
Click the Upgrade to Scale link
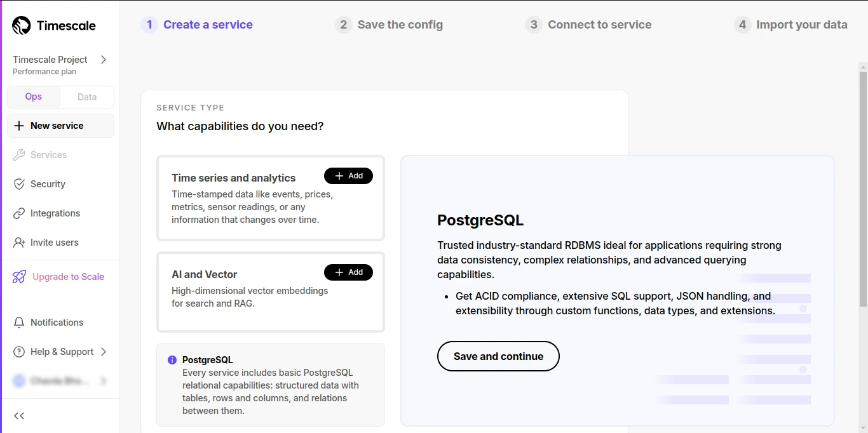[68, 277]
